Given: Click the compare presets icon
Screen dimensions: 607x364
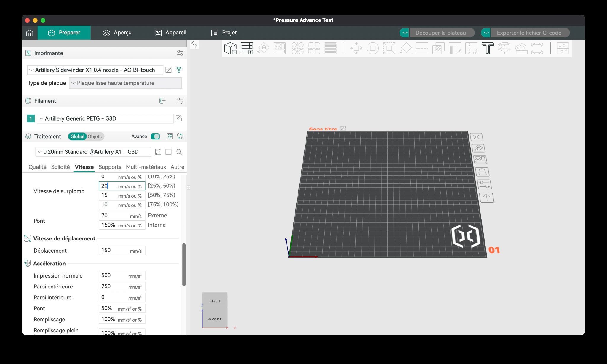Looking at the screenshot, I should [180, 136].
